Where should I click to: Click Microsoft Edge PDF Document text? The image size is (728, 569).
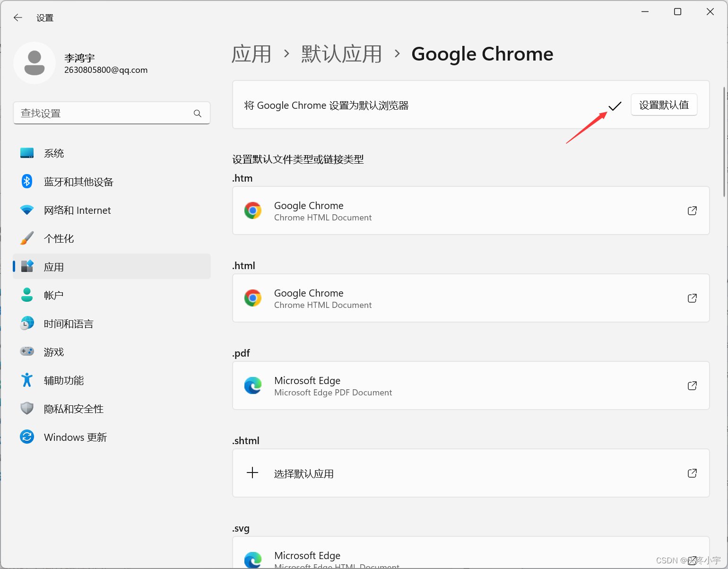coord(333,393)
